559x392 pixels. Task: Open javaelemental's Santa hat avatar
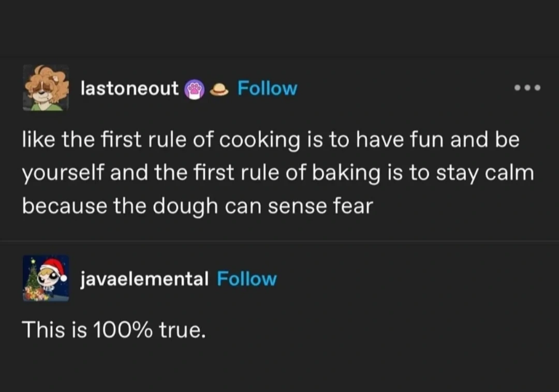pos(46,278)
